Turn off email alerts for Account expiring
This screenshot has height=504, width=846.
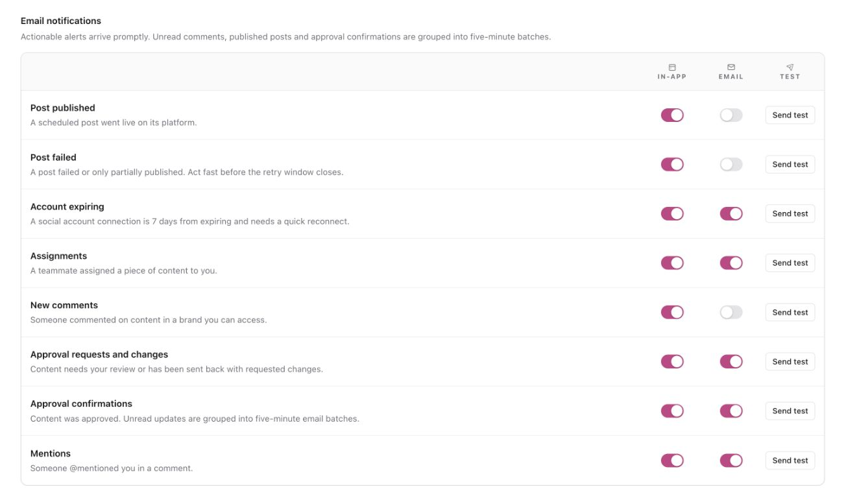pyautogui.click(x=731, y=213)
